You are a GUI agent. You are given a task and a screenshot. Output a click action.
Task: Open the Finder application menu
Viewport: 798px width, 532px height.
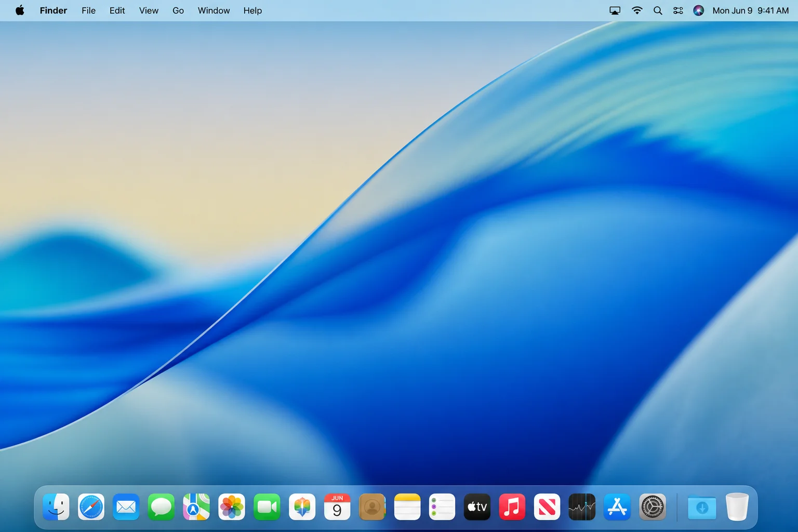[x=54, y=10]
